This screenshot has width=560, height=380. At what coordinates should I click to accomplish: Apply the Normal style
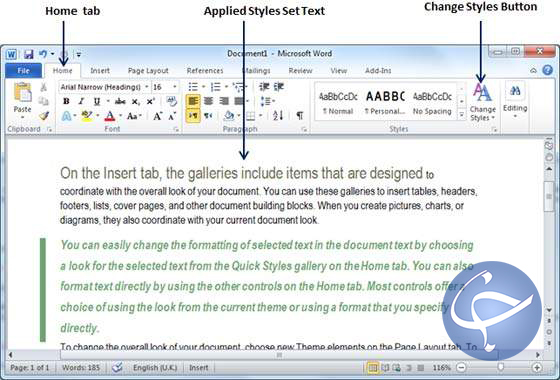coord(338,103)
